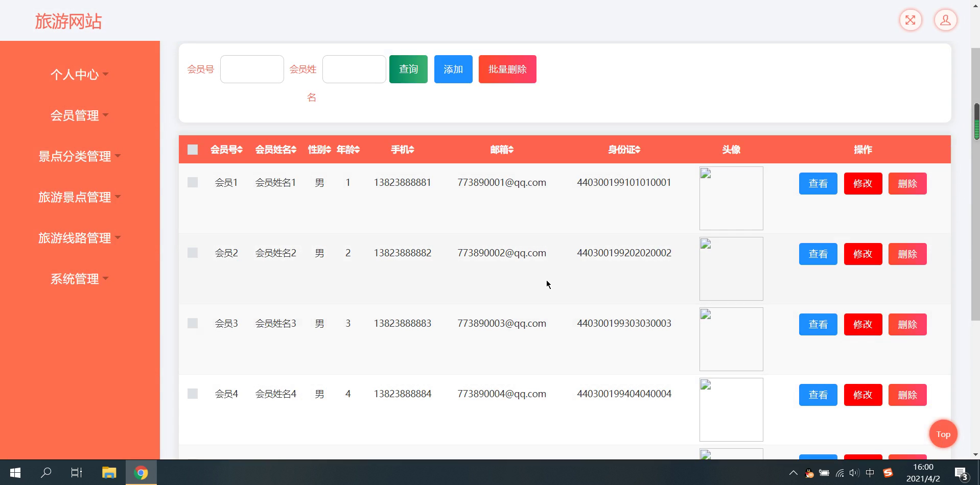Open Windows search from taskbar
Viewport: 980px width, 485px height.
(x=46, y=473)
